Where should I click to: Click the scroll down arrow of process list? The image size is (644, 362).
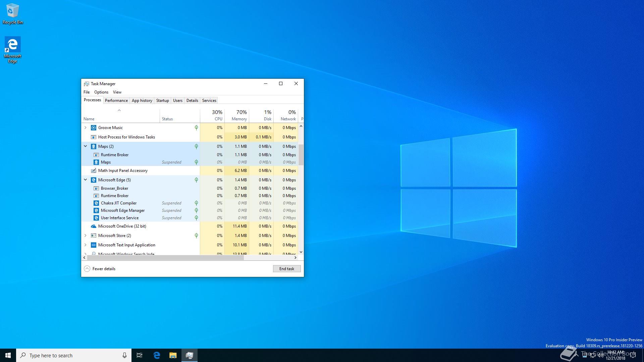click(301, 252)
